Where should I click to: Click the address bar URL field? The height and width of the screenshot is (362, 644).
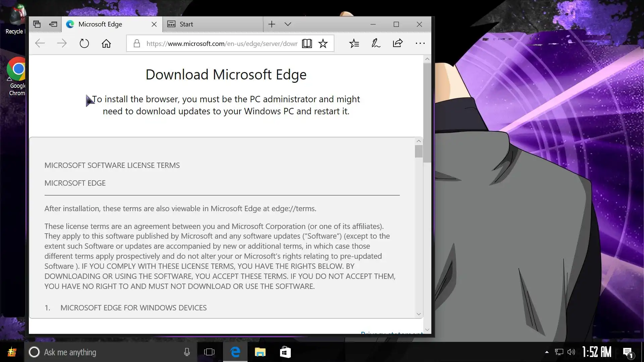coord(221,44)
